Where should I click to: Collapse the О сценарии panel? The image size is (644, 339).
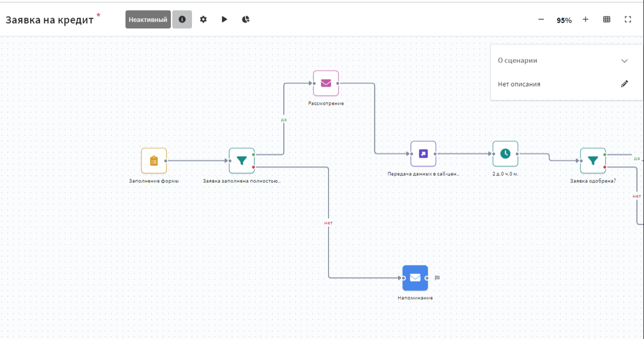pos(624,61)
